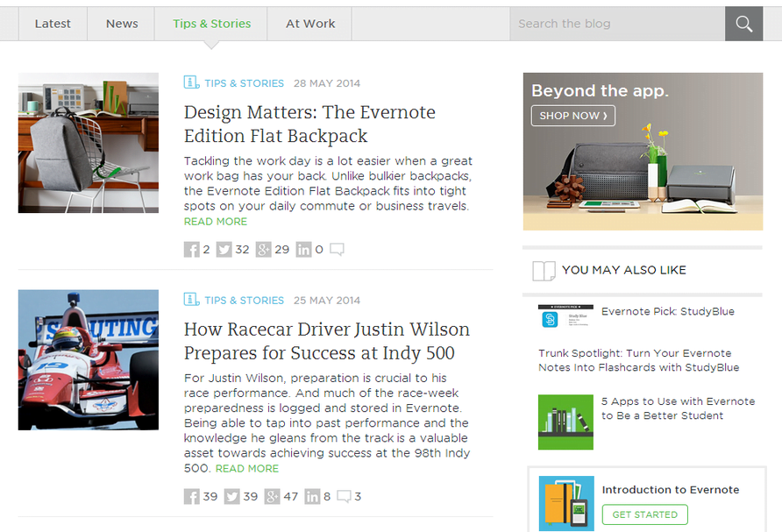Click Twitter share count 32
This screenshot has width=782, height=532.
tap(242, 249)
